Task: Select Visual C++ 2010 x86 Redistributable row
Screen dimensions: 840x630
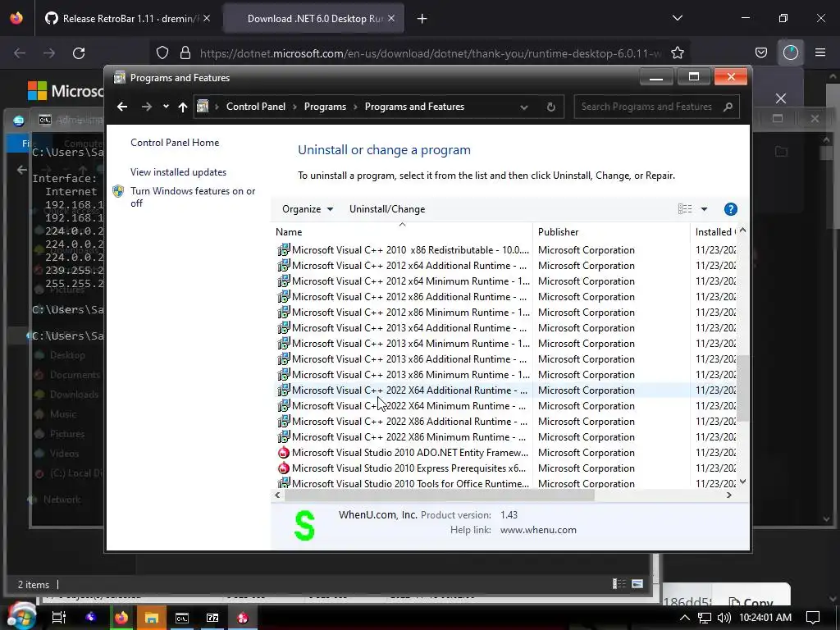Action: pos(505,250)
